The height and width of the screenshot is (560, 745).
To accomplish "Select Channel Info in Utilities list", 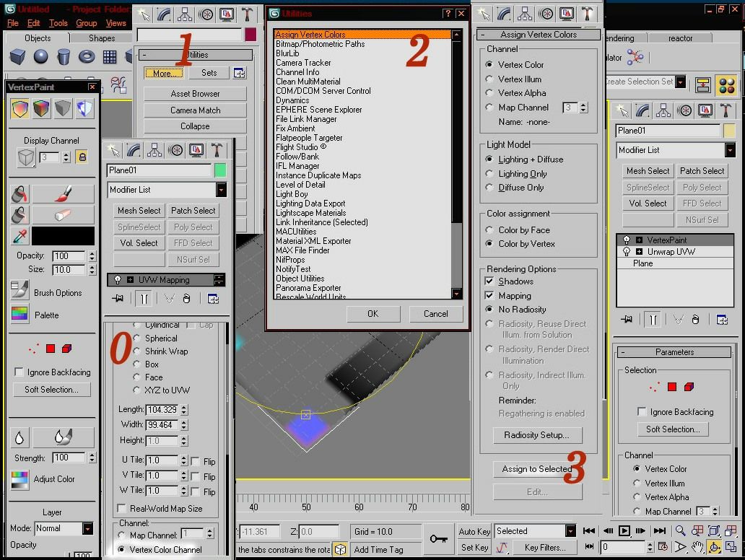I will pyautogui.click(x=297, y=72).
